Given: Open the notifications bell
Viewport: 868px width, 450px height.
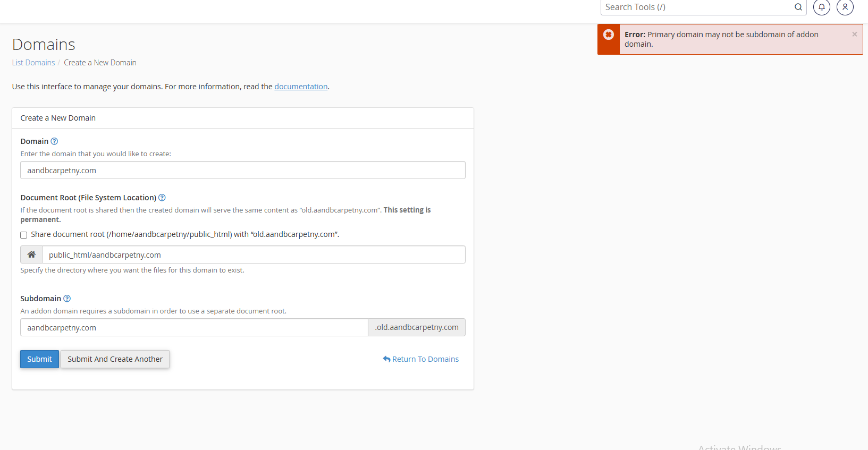Looking at the screenshot, I should 821,7.
